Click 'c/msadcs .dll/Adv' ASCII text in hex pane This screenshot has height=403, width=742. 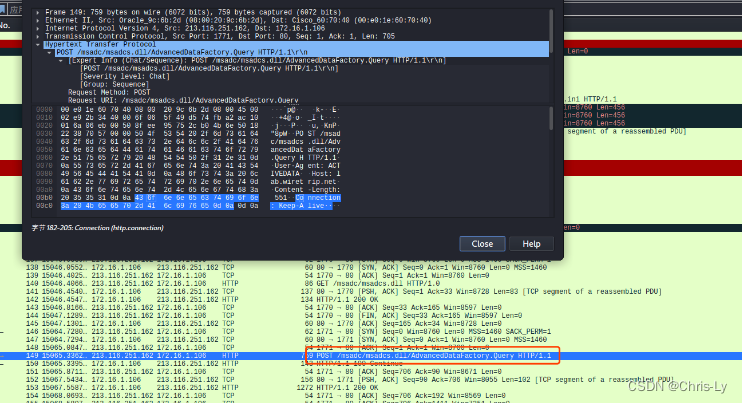tap(305, 142)
